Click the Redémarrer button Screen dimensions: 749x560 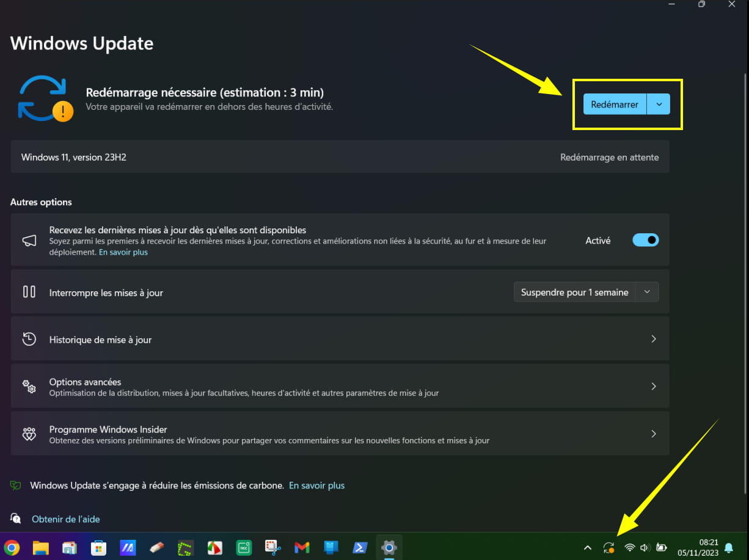(615, 104)
